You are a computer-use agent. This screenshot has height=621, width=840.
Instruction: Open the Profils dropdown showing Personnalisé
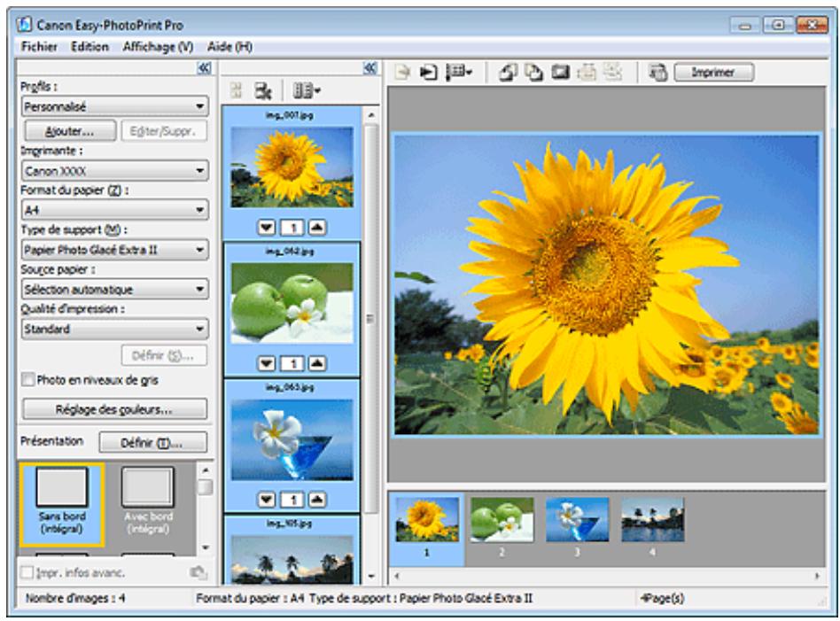tap(115, 106)
